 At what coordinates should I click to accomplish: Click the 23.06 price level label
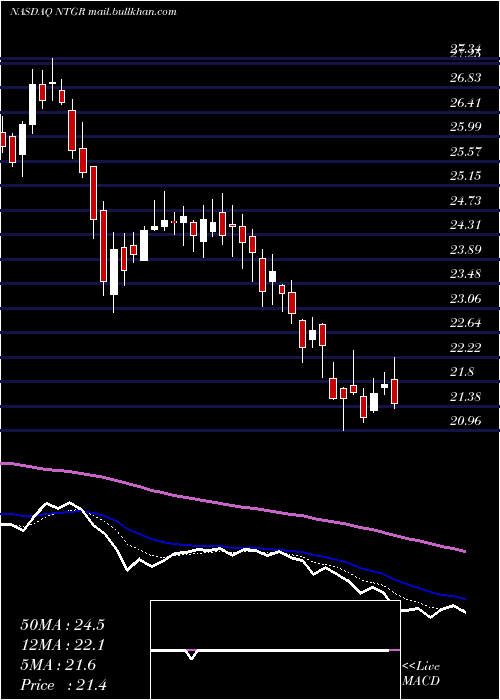pyautogui.click(x=466, y=298)
